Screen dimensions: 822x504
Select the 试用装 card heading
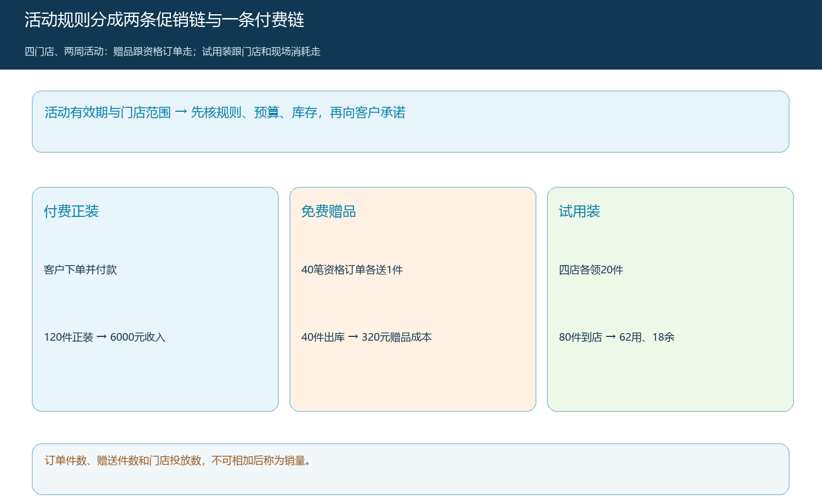[x=580, y=211]
